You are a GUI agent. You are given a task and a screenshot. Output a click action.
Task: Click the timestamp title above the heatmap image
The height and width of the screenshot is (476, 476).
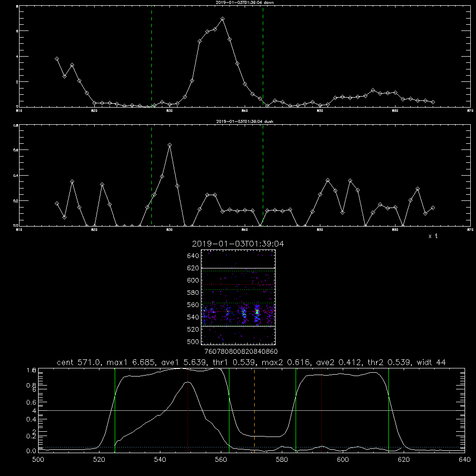(238, 244)
